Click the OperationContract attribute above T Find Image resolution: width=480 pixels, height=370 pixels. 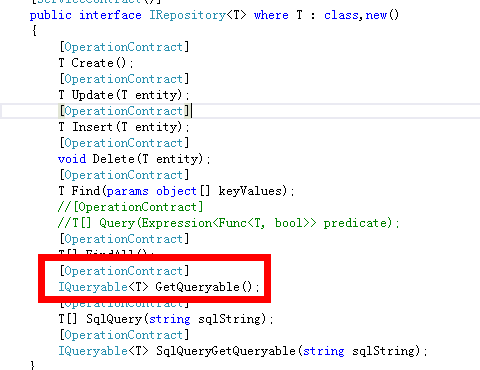pos(124,175)
